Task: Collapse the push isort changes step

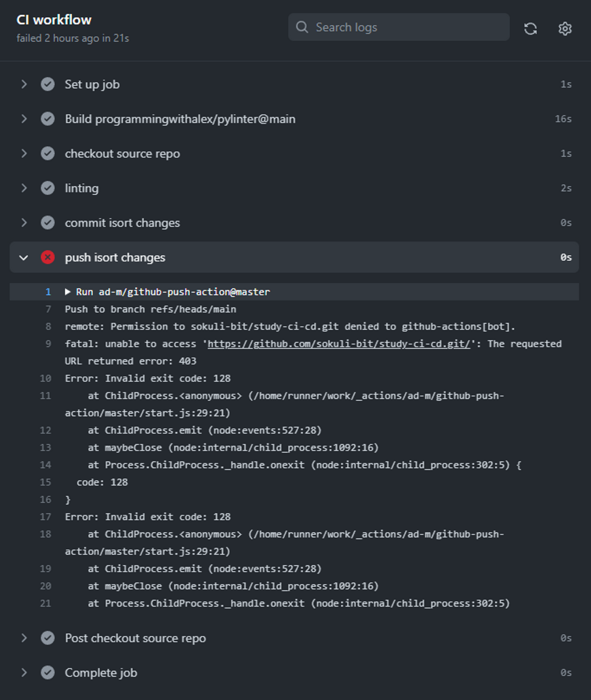Action: click(24, 258)
